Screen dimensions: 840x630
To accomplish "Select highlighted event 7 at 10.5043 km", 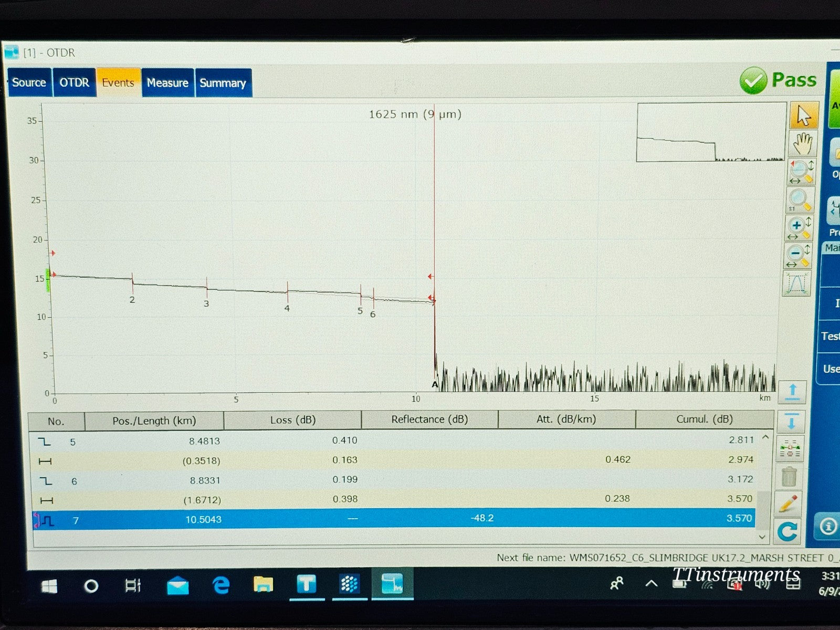I will (x=394, y=519).
